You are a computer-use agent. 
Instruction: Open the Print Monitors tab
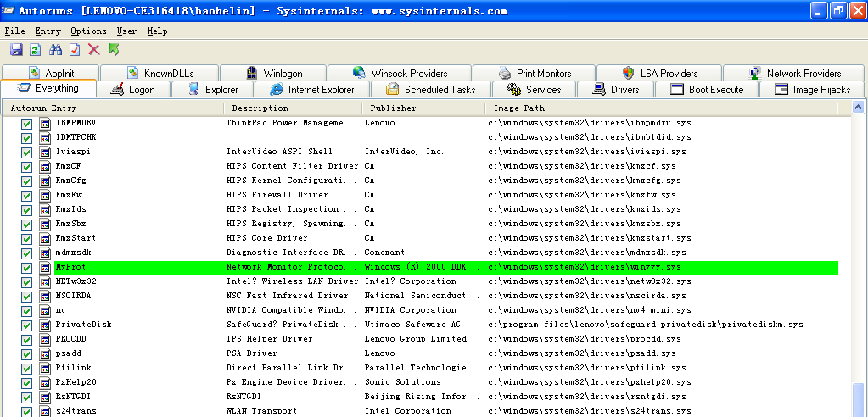point(535,73)
